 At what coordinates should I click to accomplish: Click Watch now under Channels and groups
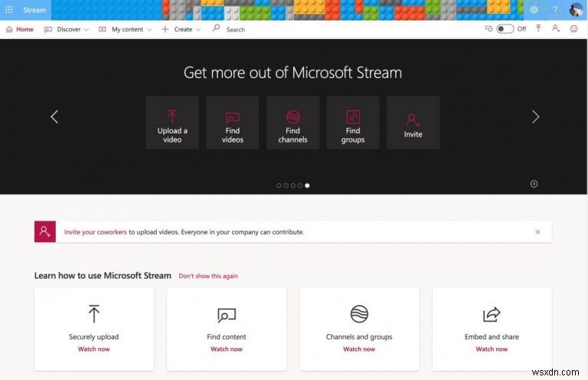[x=359, y=349]
